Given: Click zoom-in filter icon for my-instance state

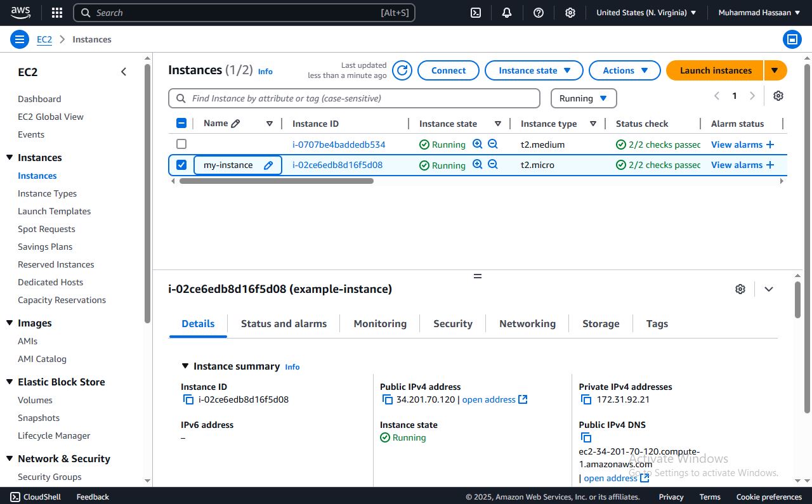Looking at the screenshot, I should [478, 164].
